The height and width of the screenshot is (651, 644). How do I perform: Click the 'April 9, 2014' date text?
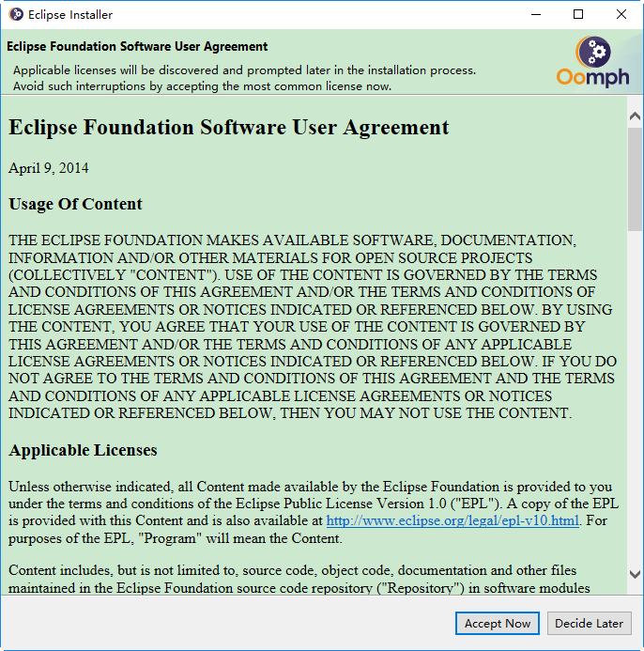(49, 168)
